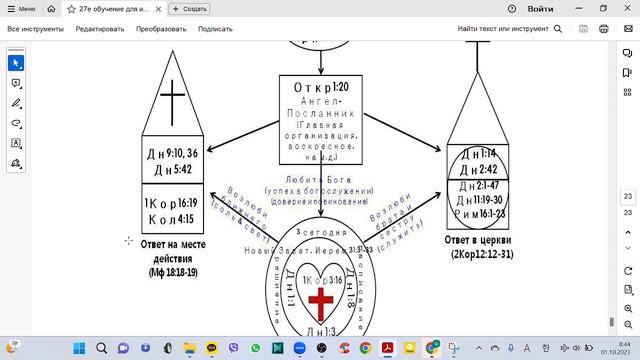Open the Windows Start menu

pyautogui.click(x=79, y=348)
